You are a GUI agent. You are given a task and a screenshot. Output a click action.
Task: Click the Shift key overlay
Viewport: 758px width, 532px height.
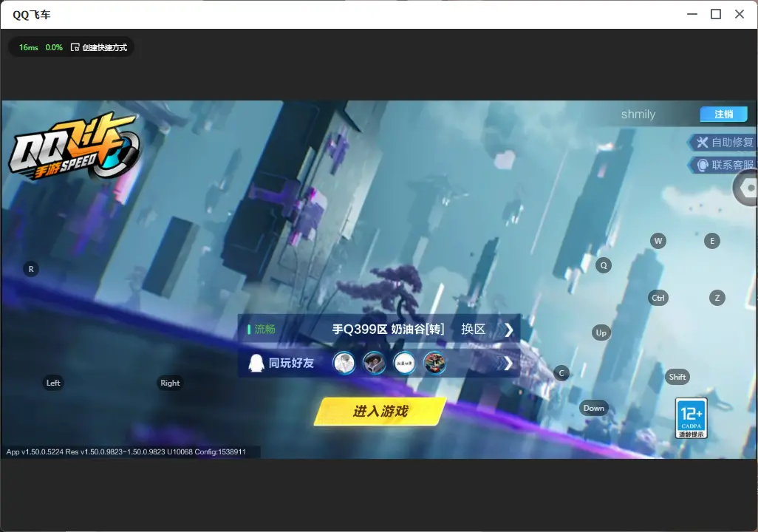pos(677,377)
